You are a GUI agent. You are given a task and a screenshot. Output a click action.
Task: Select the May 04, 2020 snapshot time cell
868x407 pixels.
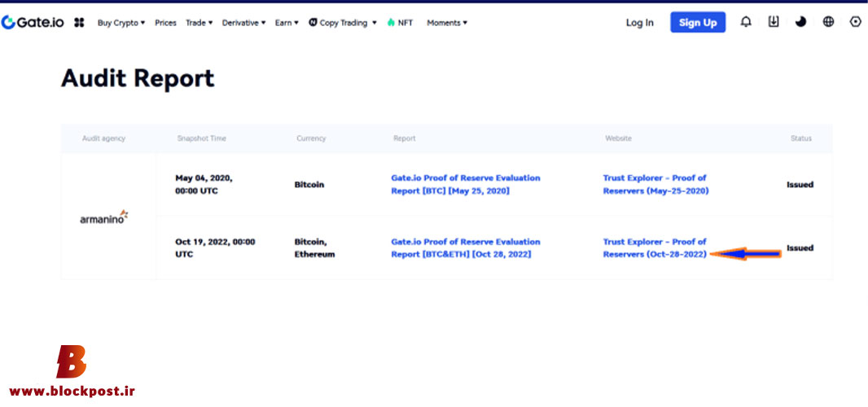click(x=204, y=185)
